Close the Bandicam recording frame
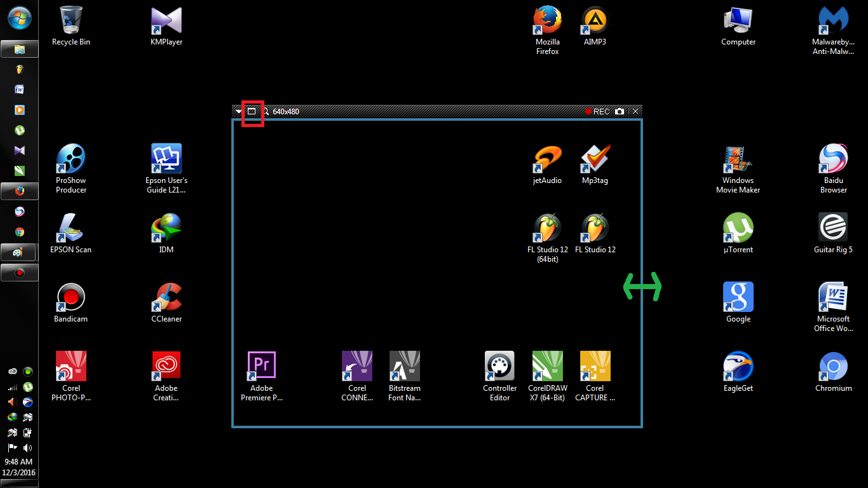The width and height of the screenshot is (868, 488). coord(635,111)
